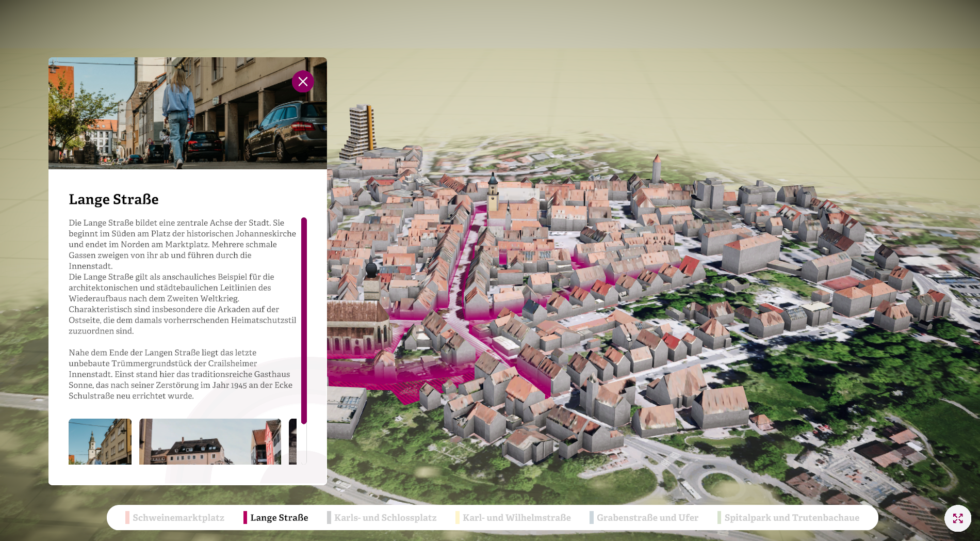Click the green marker before Spitalpark

719,518
